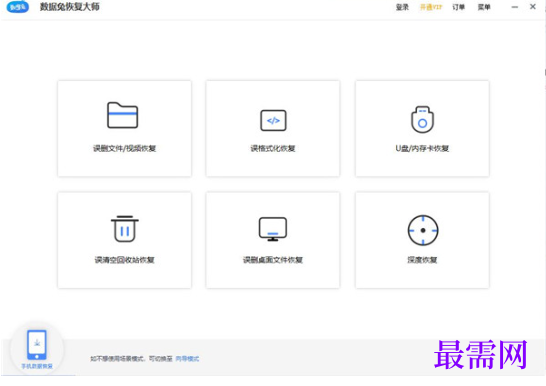Click the USB drive icon for U盘/内存卡恢复
This screenshot has width=546, height=386.
422,120
